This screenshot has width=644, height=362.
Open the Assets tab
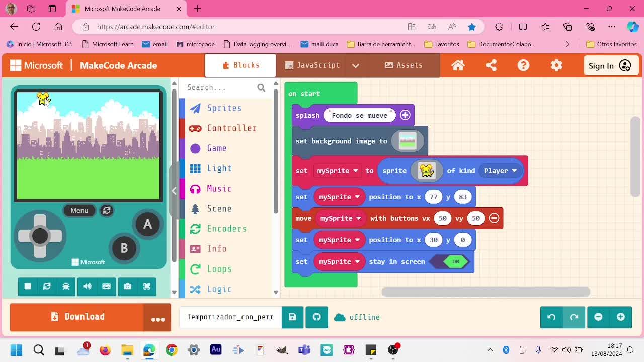pos(404,65)
